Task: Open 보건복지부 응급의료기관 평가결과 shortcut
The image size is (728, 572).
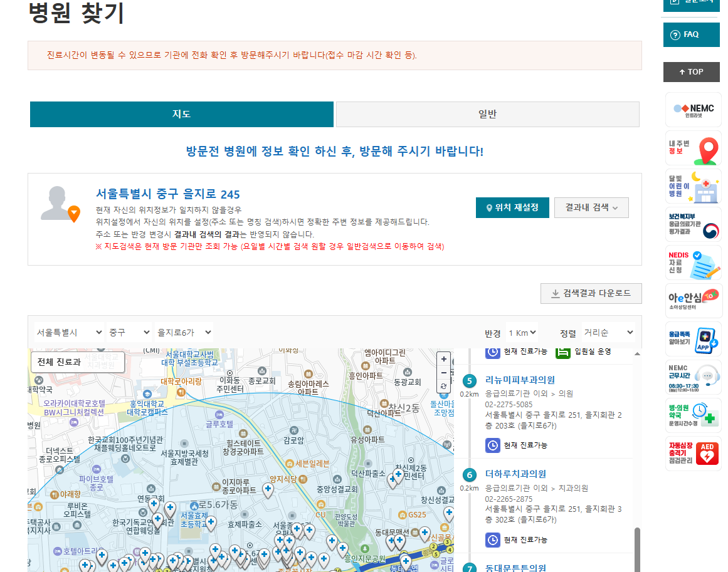Action: click(693, 224)
